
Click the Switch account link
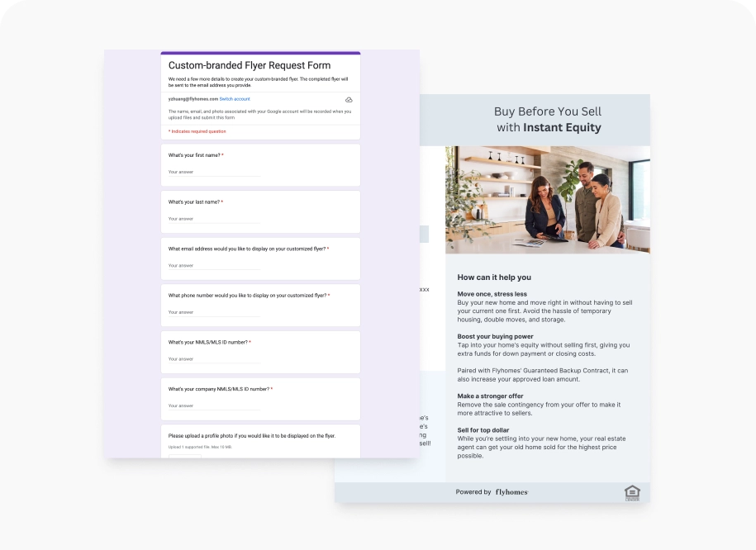coord(235,99)
